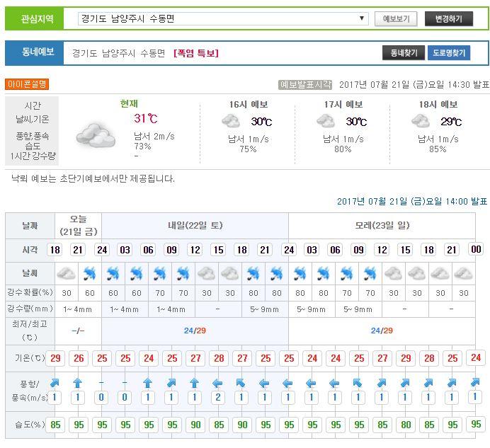Select the 내일(22일 토) date header
This screenshot has height=448, width=490.
click(195, 226)
